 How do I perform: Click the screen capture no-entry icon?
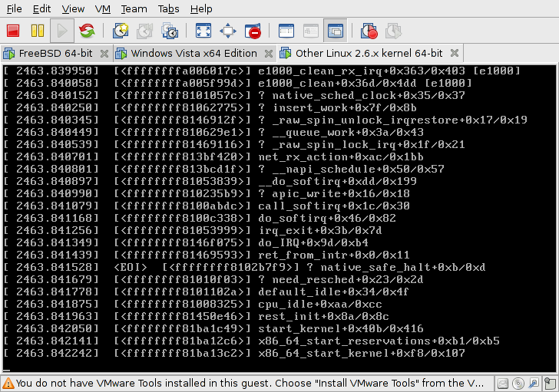tap(253, 31)
